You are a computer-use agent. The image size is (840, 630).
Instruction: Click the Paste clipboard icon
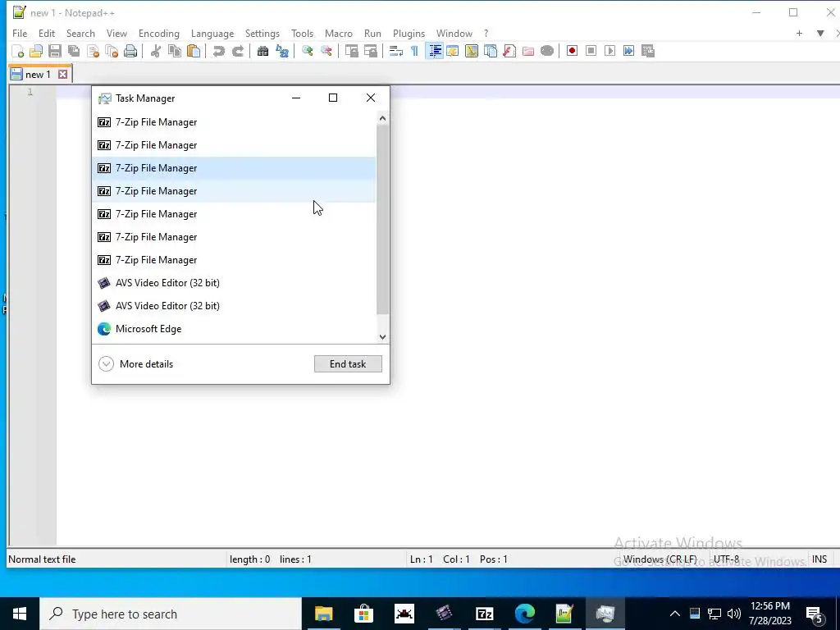tap(194, 51)
